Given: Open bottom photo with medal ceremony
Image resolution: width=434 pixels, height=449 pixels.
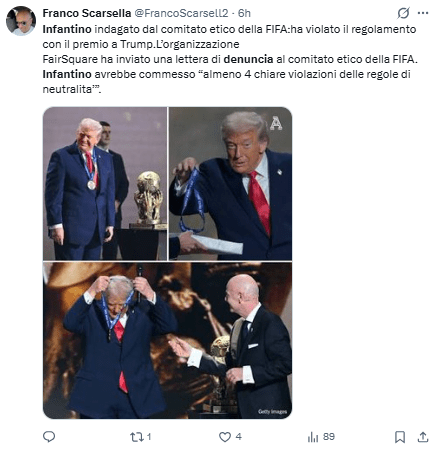Looking at the screenshot, I should pyautogui.click(x=168, y=340).
